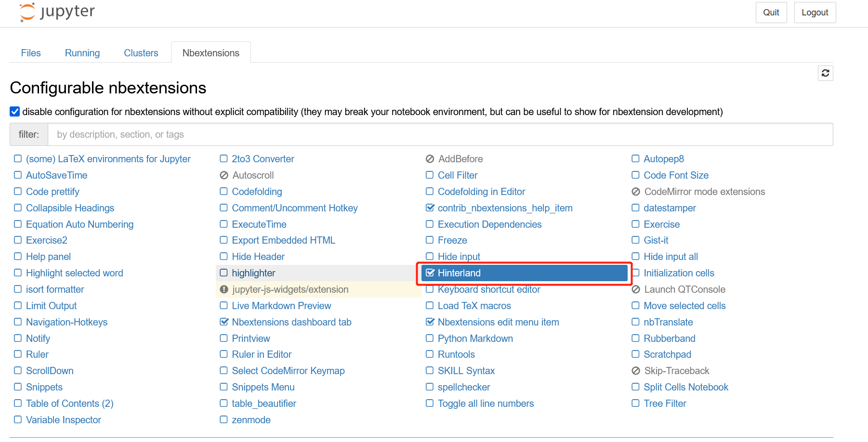
Task: Check the Codefolding checkbox
Action: pos(224,192)
